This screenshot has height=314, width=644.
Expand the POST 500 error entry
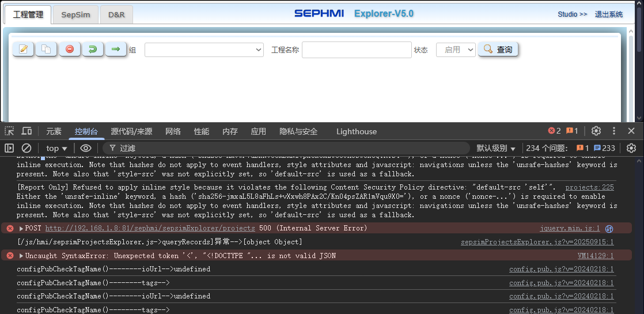21,229
